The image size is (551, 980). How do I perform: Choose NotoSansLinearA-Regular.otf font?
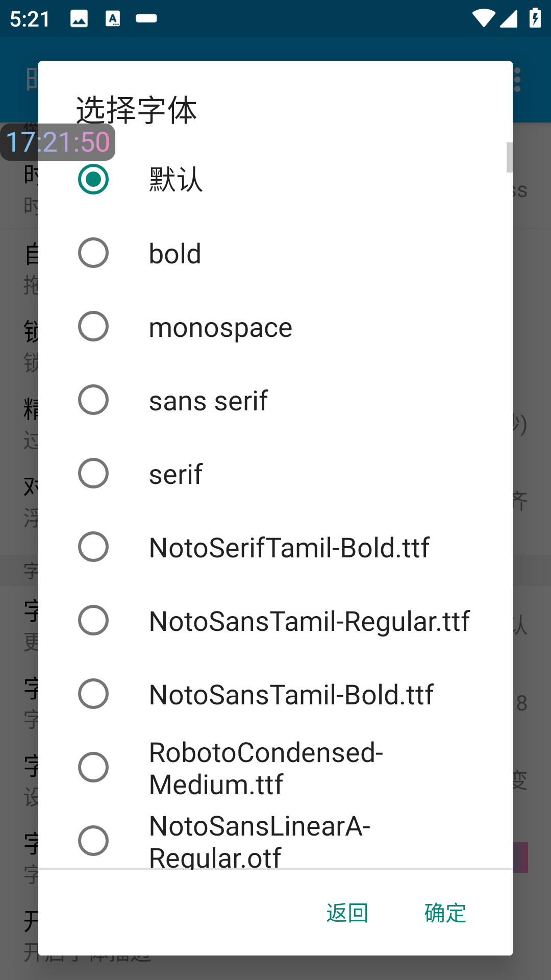[x=93, y=841]
